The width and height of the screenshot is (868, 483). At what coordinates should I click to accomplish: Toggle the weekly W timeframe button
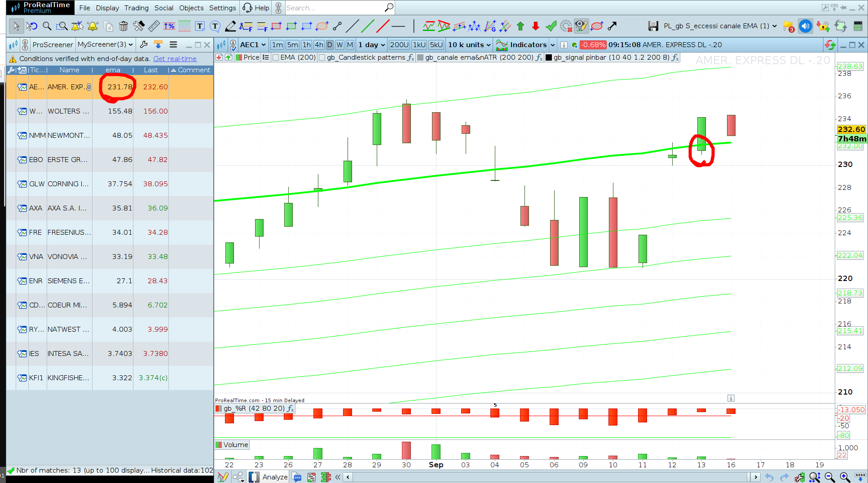pos(339,45)
